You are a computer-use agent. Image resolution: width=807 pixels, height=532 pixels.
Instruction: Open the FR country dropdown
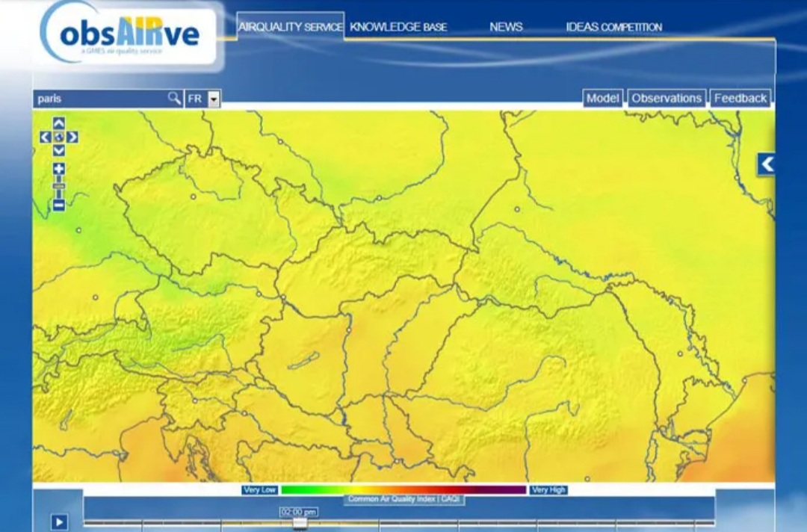pos(214,99)
